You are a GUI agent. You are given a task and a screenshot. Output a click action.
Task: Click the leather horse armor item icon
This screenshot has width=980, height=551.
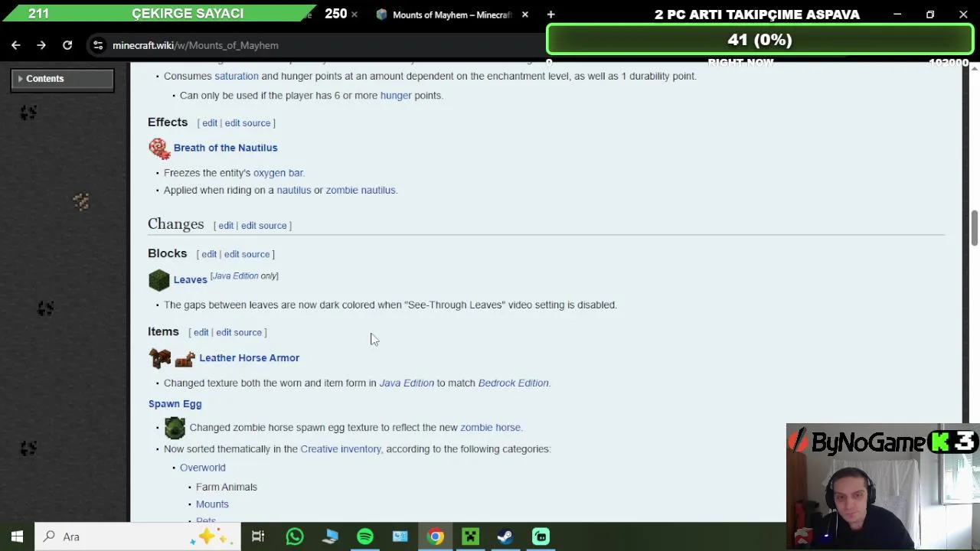(185, 358)
